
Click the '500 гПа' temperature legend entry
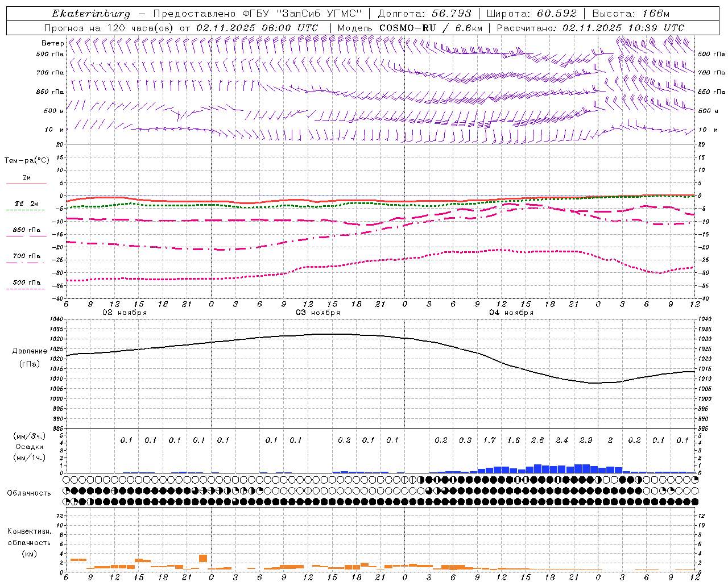click(x=27, y=282)
